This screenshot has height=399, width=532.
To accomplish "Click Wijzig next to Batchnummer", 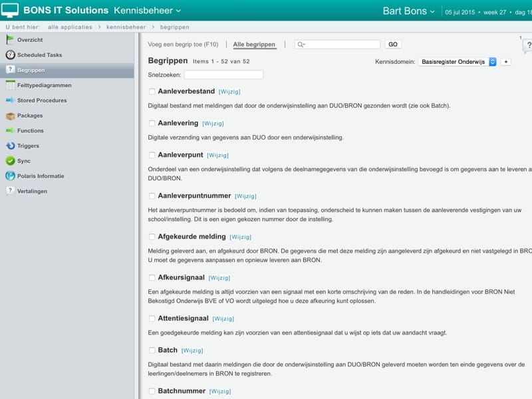I will click(220, 392).
